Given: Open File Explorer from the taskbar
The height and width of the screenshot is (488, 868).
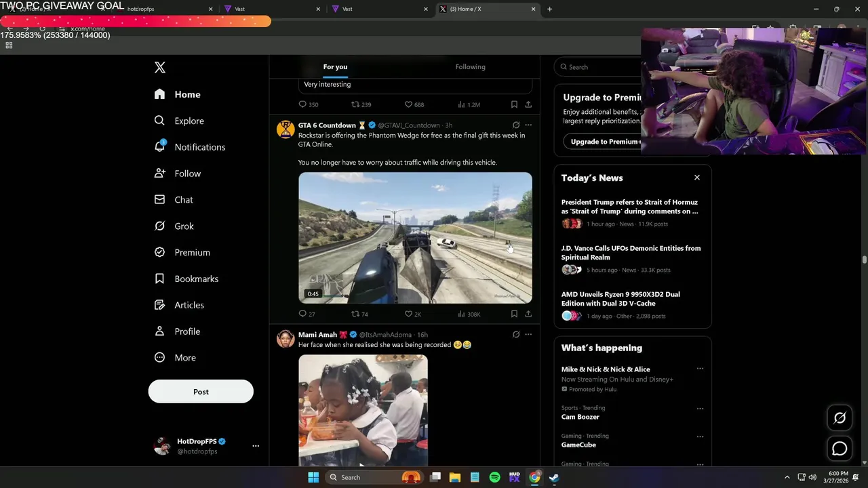Looking at the screenshot, I should click(x=455, y=477).
